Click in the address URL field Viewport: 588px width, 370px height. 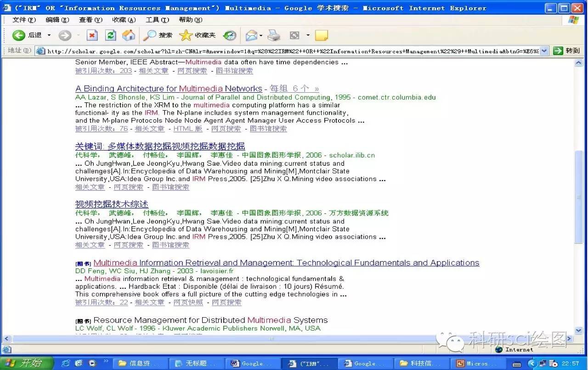tap(293, 51)
